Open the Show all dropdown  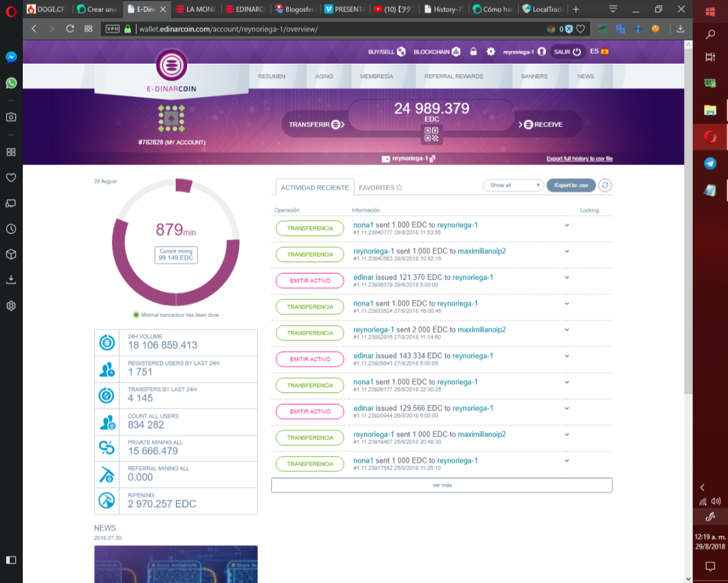tap(513, 185)
